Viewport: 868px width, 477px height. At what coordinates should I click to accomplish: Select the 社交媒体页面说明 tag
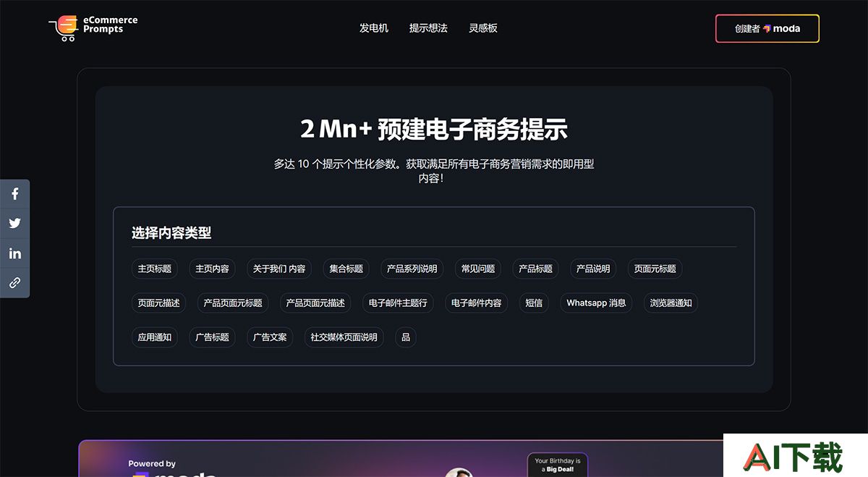[344, 337]
